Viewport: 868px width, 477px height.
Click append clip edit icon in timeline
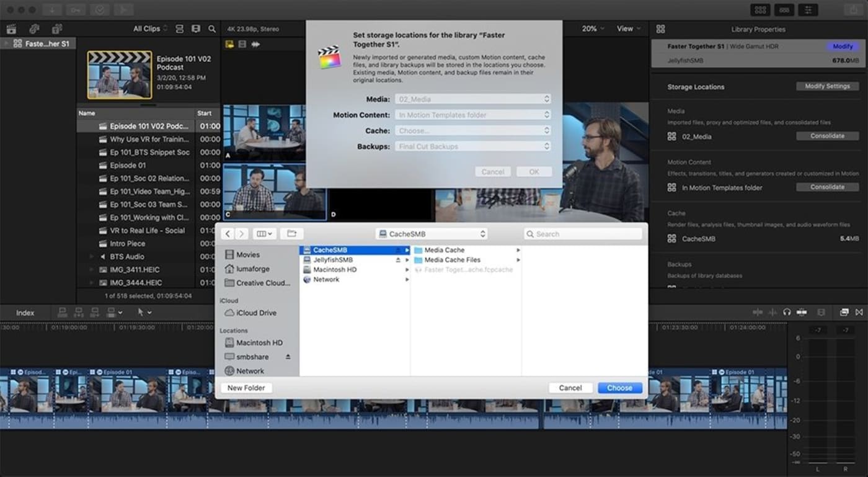[95, 313]
